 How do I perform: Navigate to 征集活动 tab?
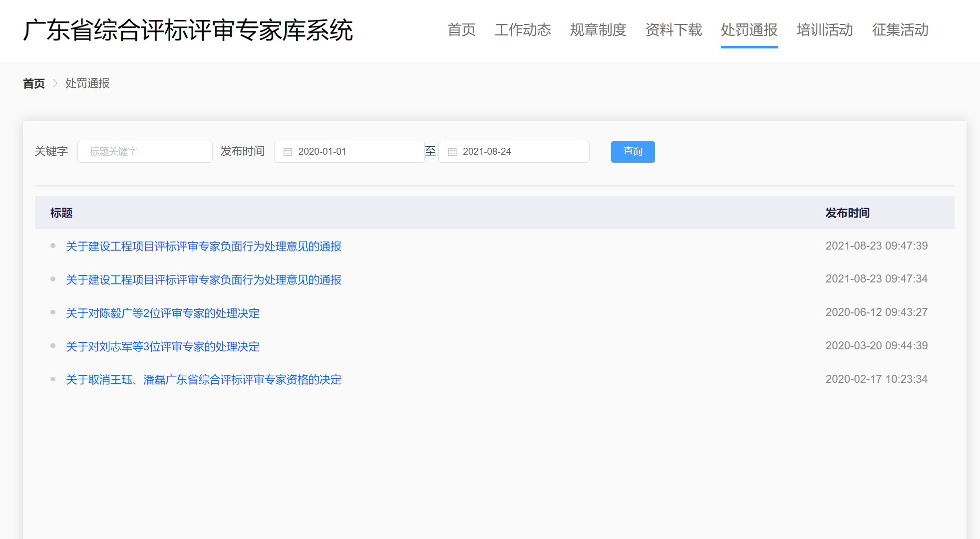[x=900, y=30]
